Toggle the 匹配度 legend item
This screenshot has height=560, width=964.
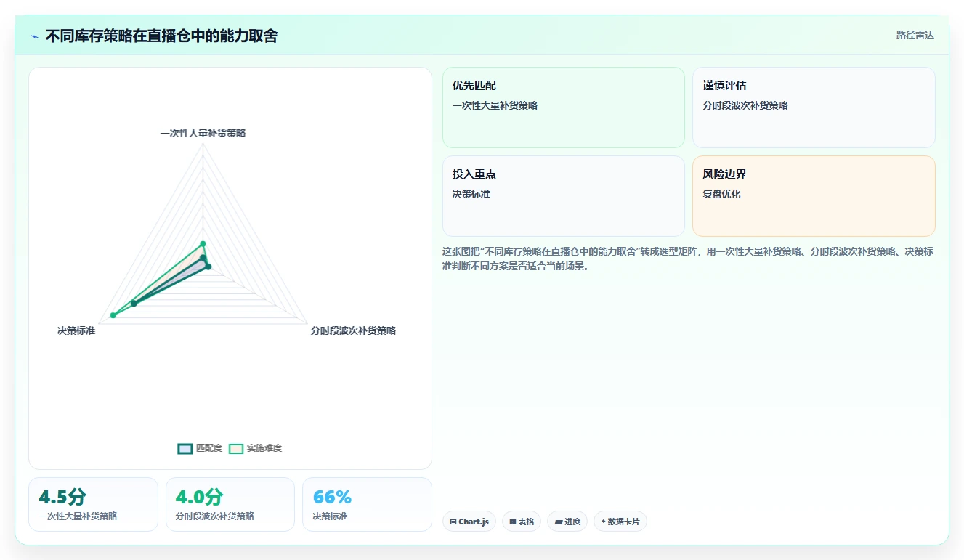click(201, 448)
